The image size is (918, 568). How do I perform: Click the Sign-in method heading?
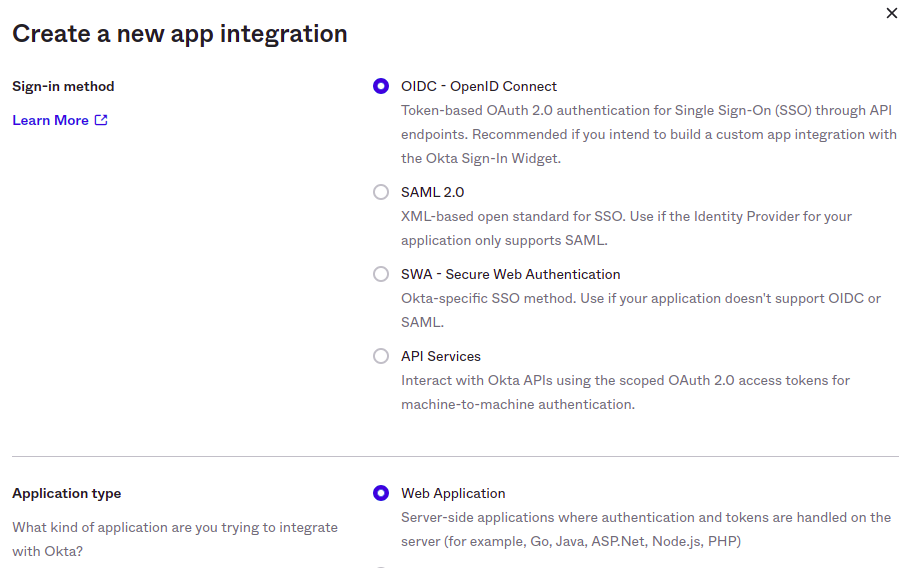click(63, 87)
